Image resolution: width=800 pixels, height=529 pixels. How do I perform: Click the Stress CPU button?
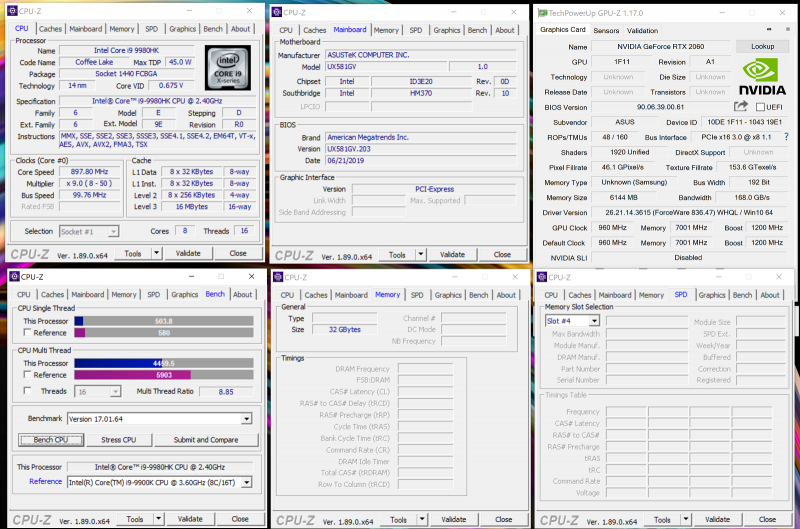coord(118,440)
